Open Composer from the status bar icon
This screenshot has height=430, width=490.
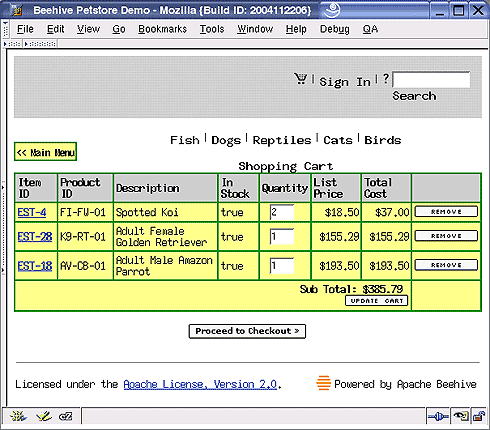[x=43, y=416]
